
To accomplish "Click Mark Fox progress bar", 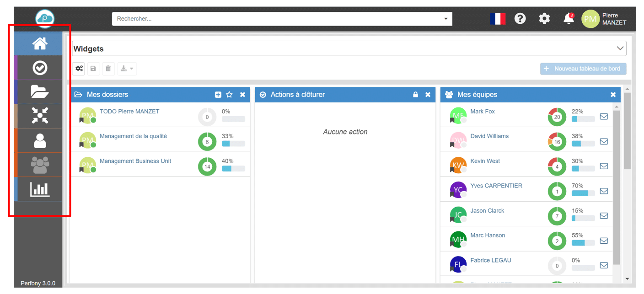I will coord(583,119).
